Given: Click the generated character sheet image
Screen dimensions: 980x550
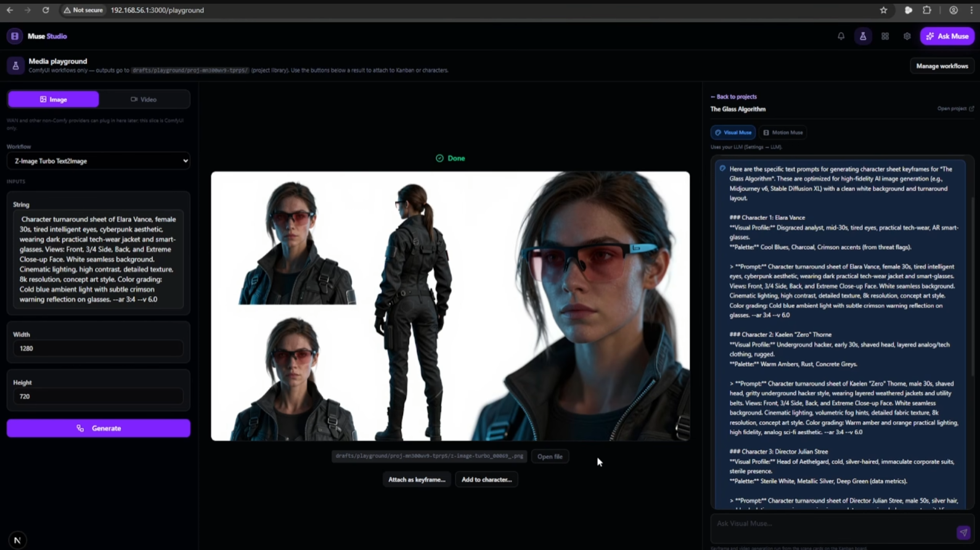Looking at the screenshot, I should (450, 306).
